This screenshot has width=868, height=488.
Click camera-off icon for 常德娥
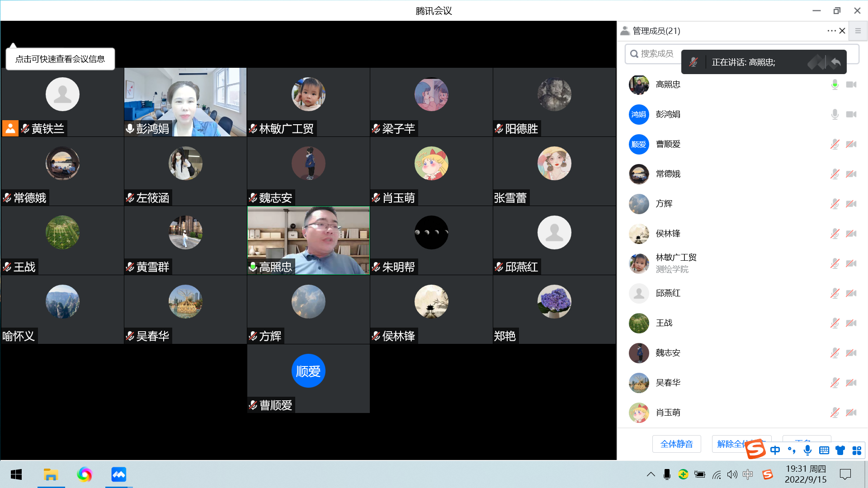coord(851,174)
